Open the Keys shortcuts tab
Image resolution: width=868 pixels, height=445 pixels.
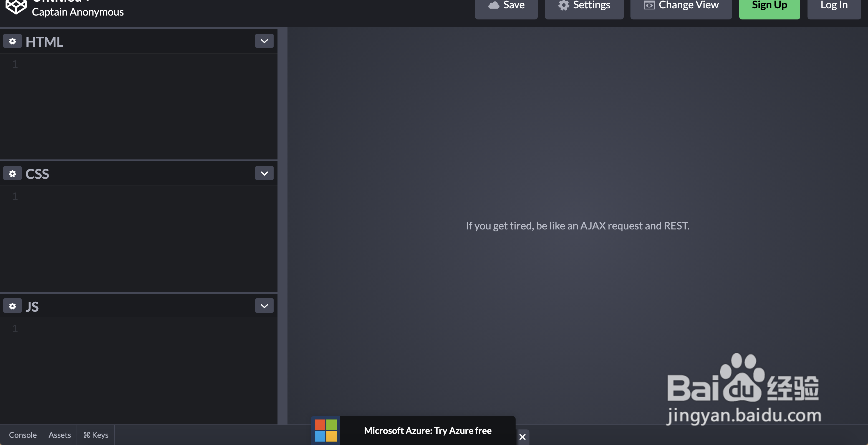coord(96,435)
